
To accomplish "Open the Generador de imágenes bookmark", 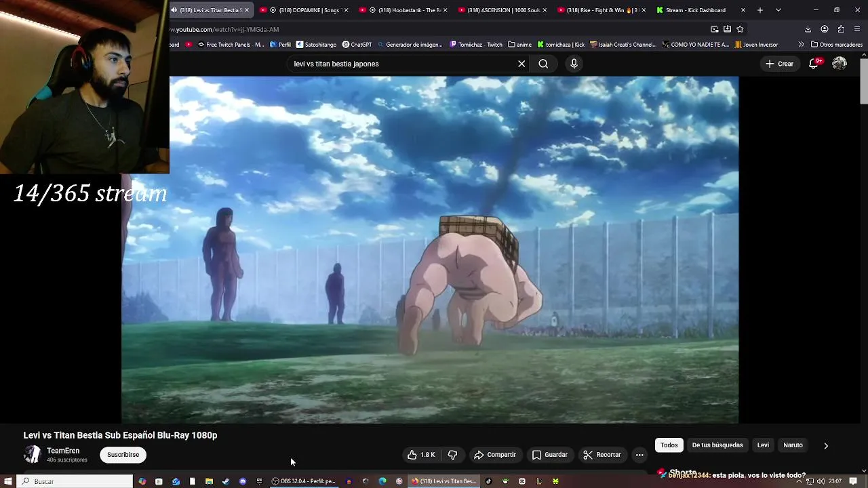I will point(410,45).
